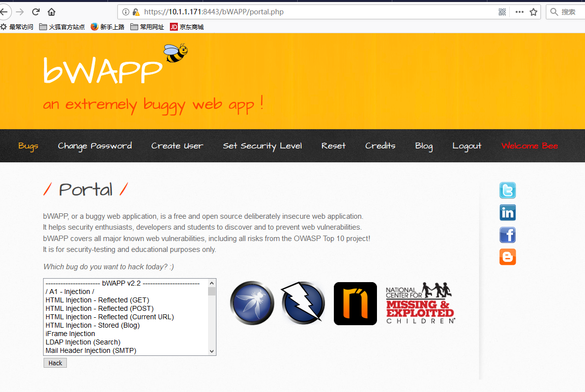The width and height of the screenshot is (585, 392).
Task: Open the Credits page
Action: (x=380, y=146)
